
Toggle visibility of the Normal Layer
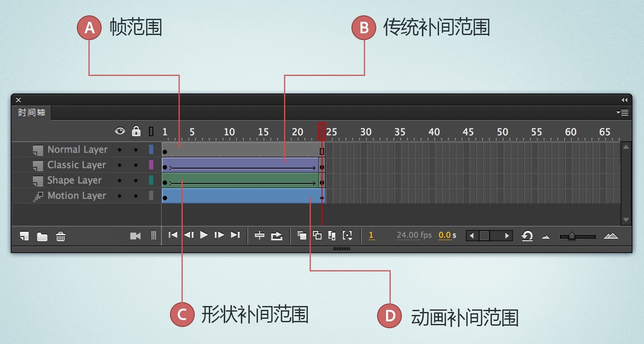pyautogui.click(x=120, y=149)
